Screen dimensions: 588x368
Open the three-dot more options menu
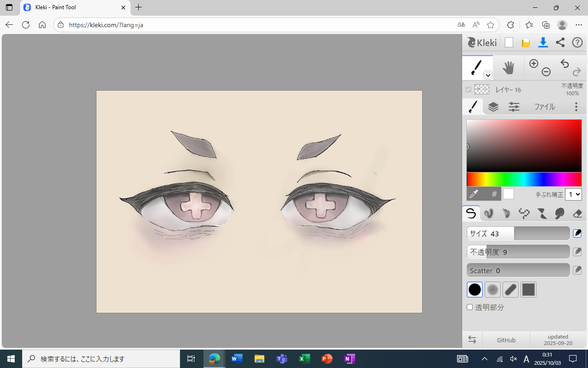click(576, 107)
